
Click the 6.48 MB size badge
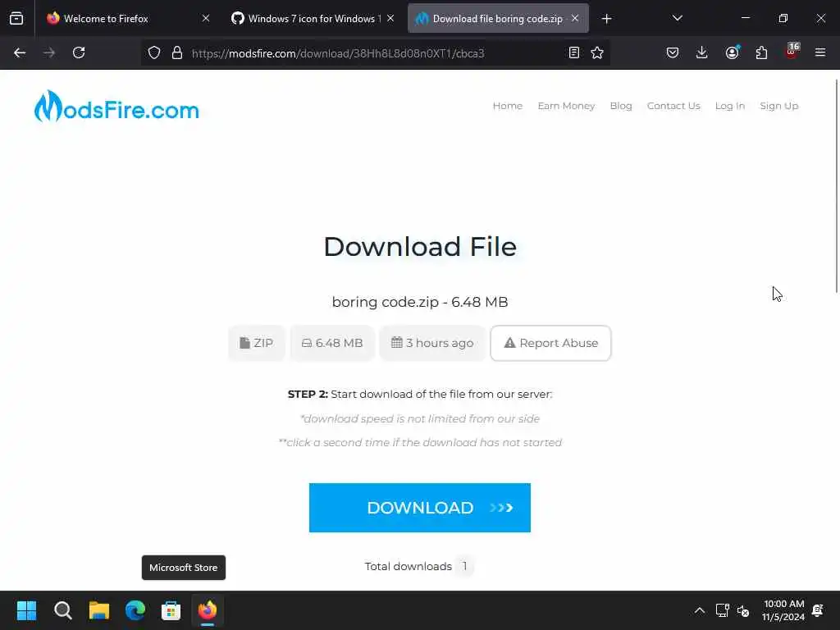coord(332,343)
